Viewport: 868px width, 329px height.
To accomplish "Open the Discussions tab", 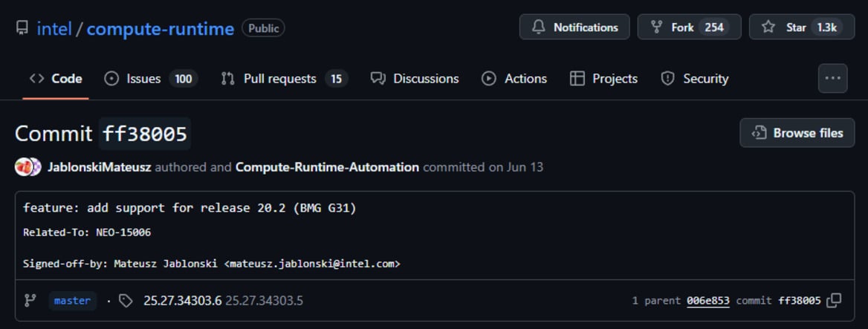I will point(415,79).
